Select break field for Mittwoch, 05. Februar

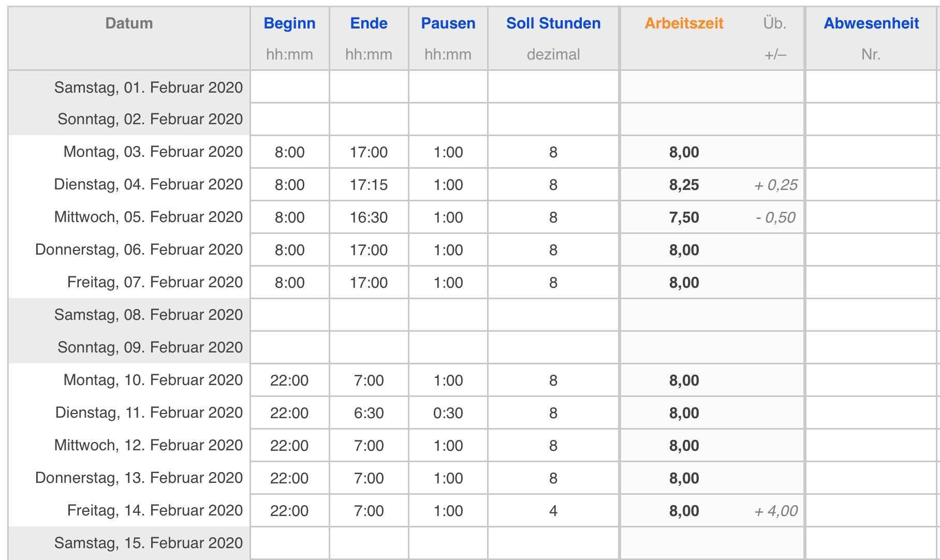click(x=448, y=217)
